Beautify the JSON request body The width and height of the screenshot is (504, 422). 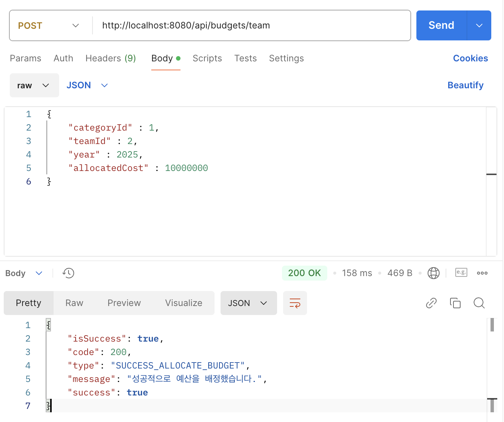tap(465, 85)
